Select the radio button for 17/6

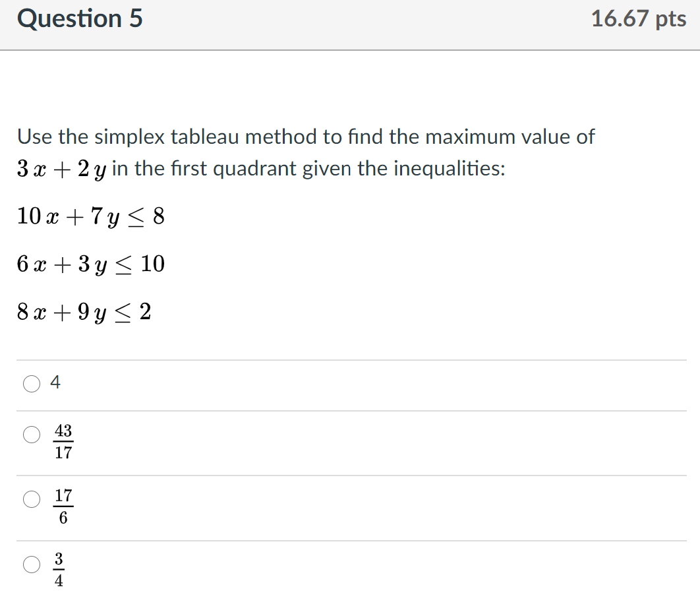(x=31, y=499)
